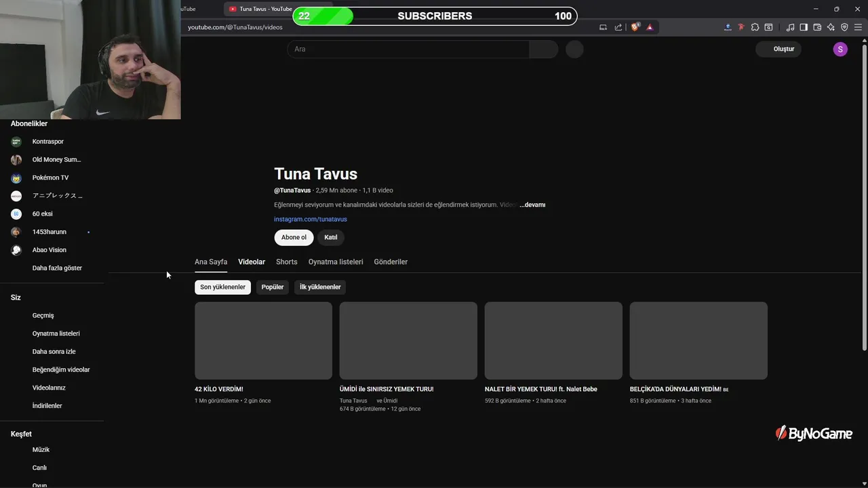The width and height of the screenshot is (868, 488).
Task: Switch to the Shorts tab
Action: (287, 262)
